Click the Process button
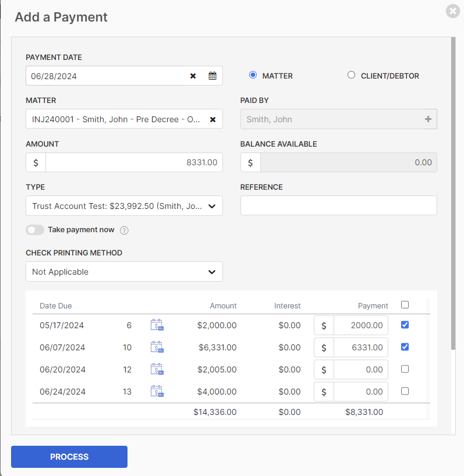Screen dimensions: 464x476 [x=69, y=457]
